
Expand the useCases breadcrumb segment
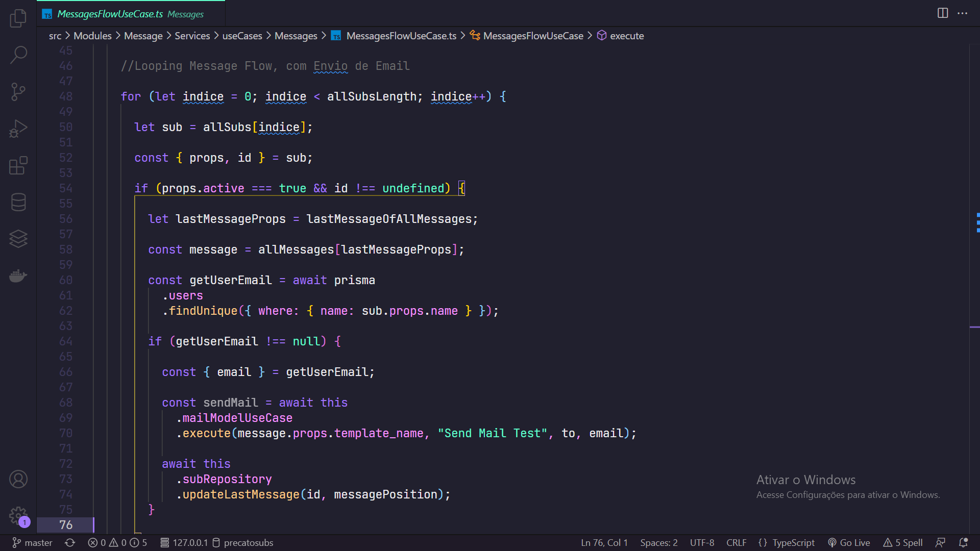(242, 36)
